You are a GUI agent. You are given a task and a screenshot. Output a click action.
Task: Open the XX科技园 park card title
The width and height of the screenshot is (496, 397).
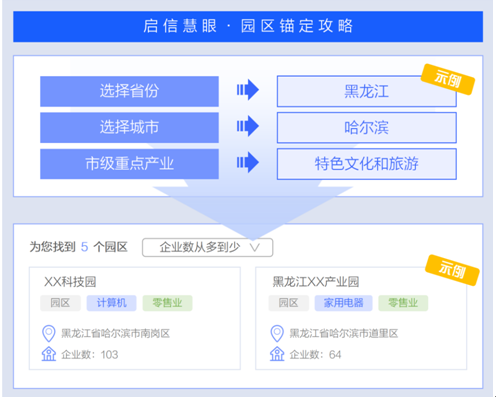click(x=70, y=282)
